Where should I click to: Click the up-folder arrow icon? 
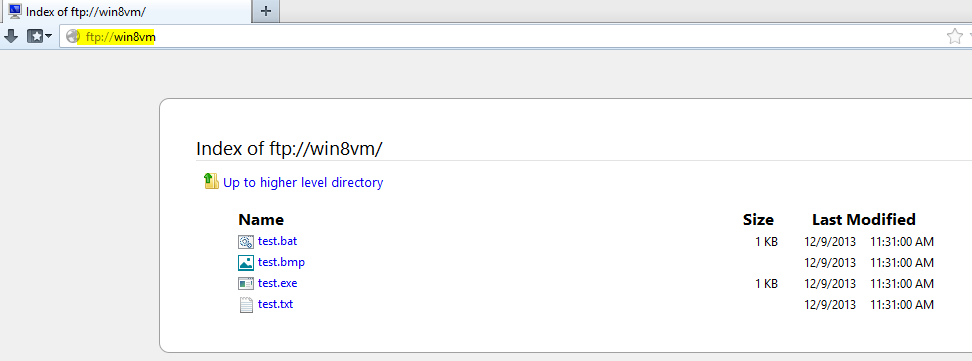pyautogui.click(x=211, y=181)
